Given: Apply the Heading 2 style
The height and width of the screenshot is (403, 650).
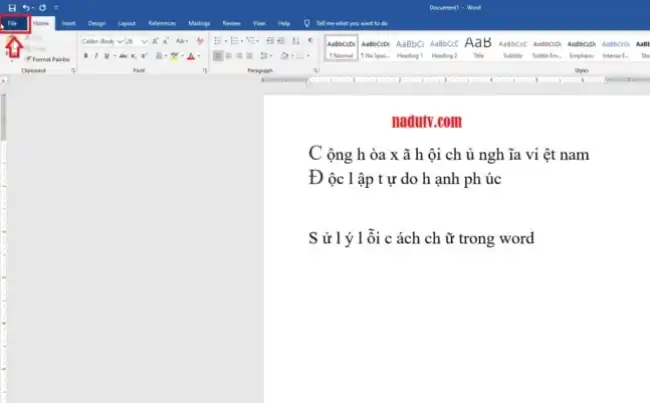Looking at the screenshot, I should (x=444, y=49).
